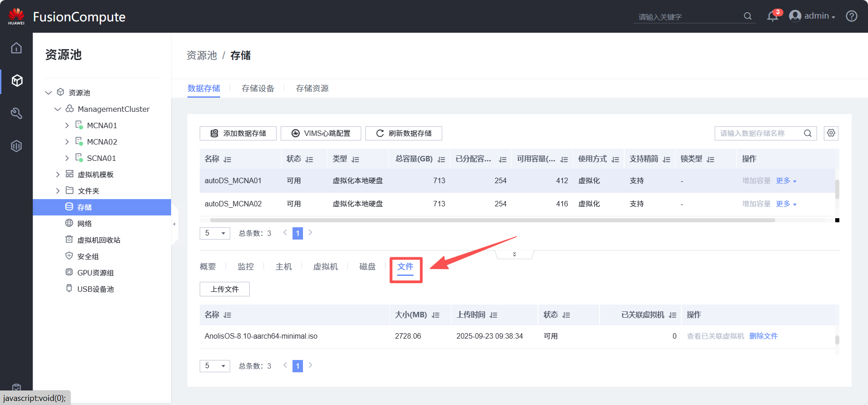Image resolution: width=868 pixels, height=405 pixels.
Task: Sort datastores by 状态 column
Action: (309, 160)
